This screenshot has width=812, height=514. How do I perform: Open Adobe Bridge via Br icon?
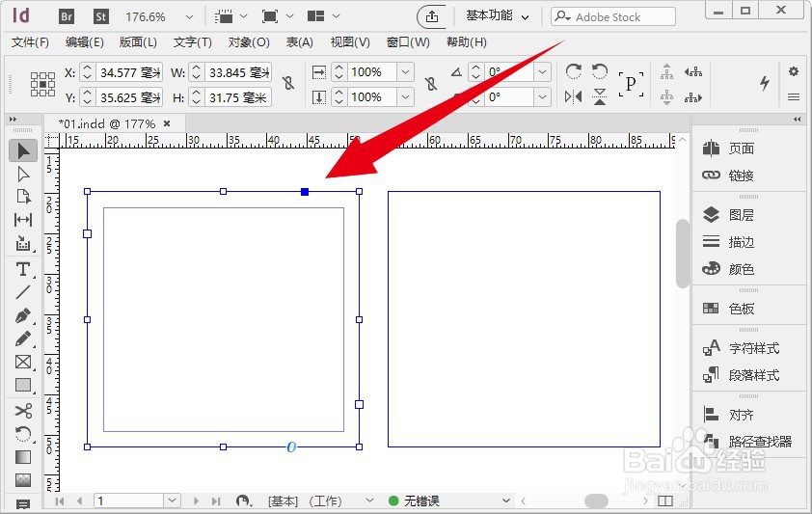point(67,16)
